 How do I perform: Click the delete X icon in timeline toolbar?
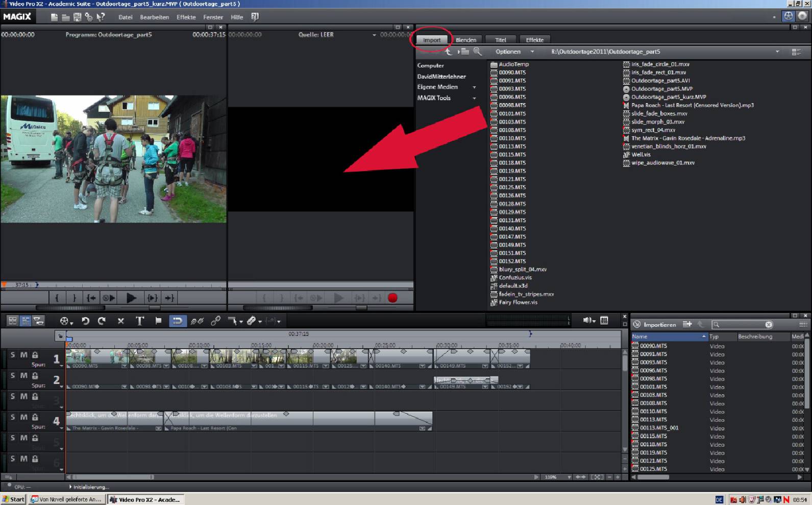pyautogui.click(x=121, y=321)
